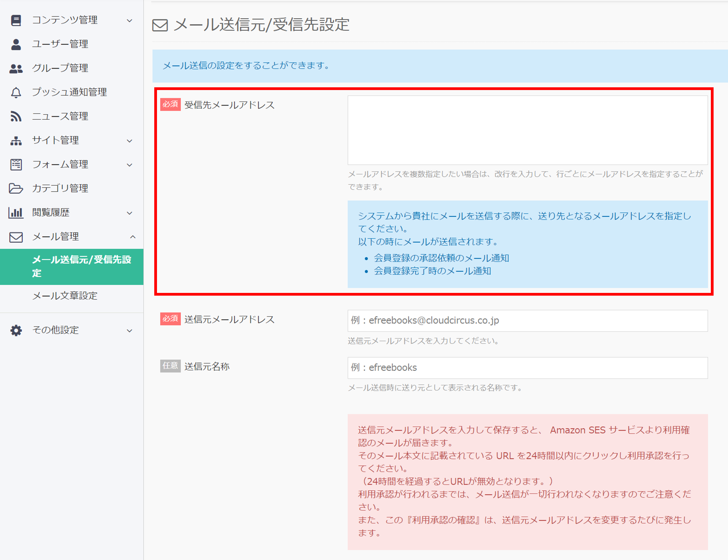Click the 送信元名称 input field

pyautogui.click(x=527, y=368)
